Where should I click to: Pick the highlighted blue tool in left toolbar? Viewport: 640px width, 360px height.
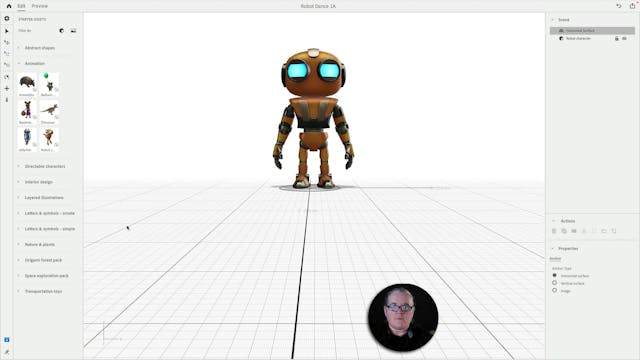click(x=7, y=53)
